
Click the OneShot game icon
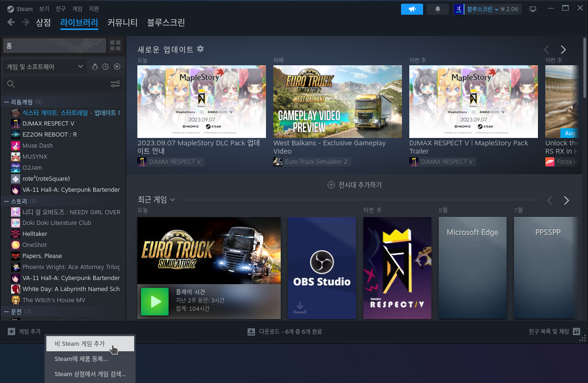click(x=16, y=245)
